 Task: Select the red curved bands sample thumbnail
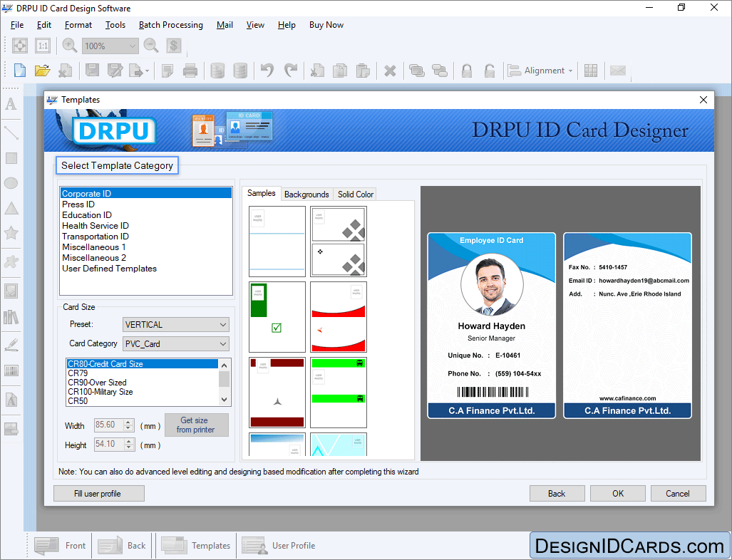[x=339, y=317]
